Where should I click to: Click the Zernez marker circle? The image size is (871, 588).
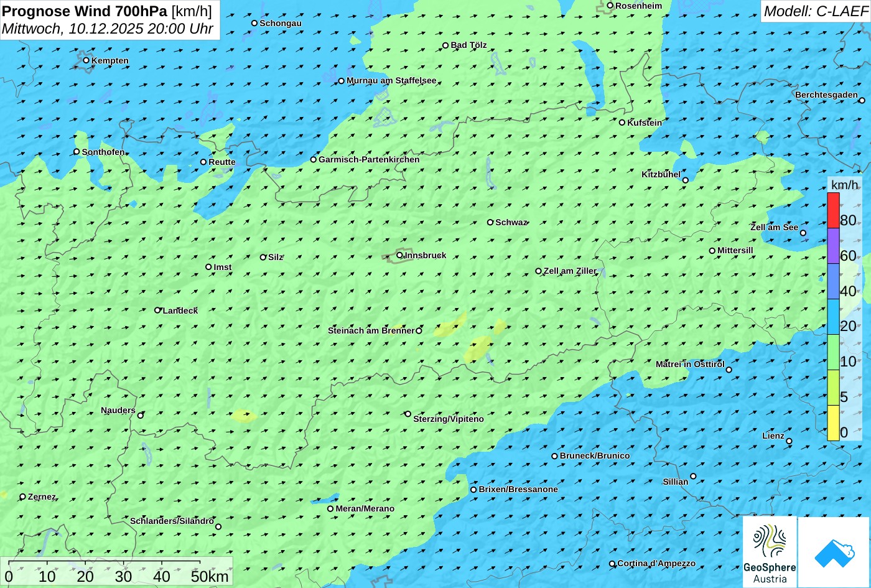23,497
